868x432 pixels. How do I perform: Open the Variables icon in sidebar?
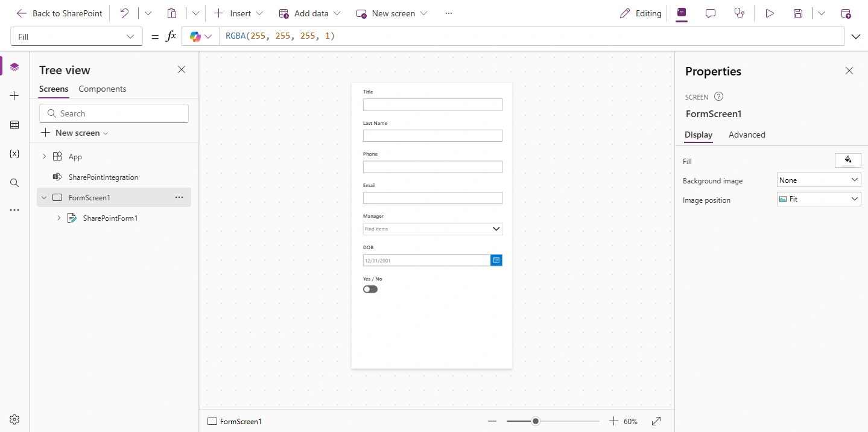(14, 154)
